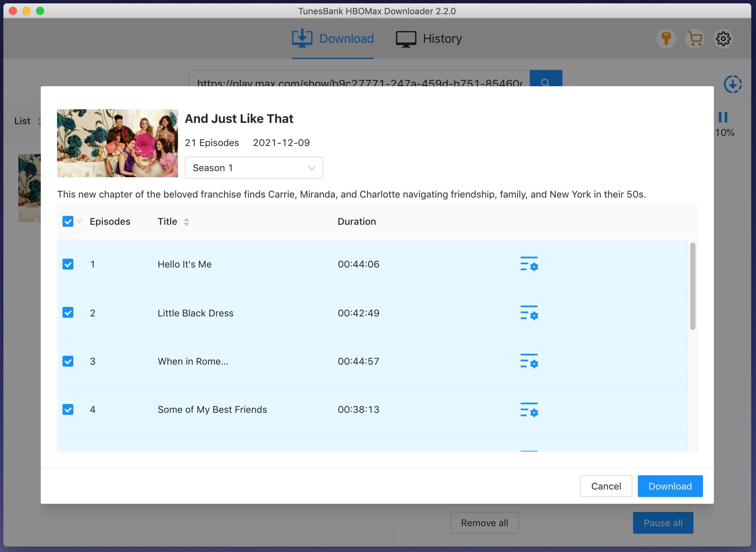The height and width of the screenshot is (552, 756).
Task: Uncheck episode 1 Hello It's Me
Action: pos(68,264)
